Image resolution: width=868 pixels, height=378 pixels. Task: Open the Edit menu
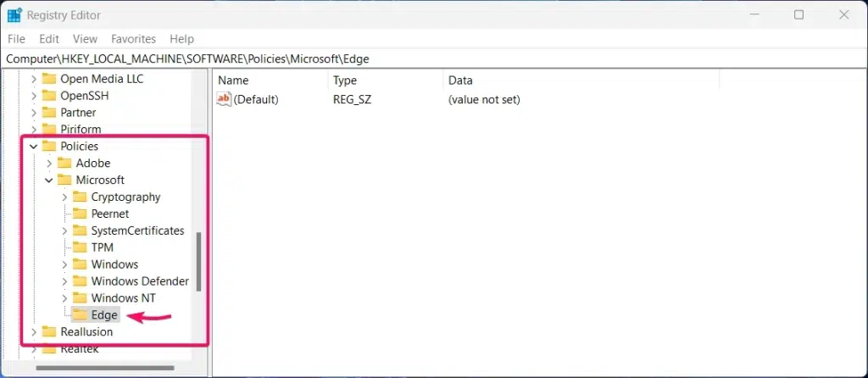click(x=49, y=39)
